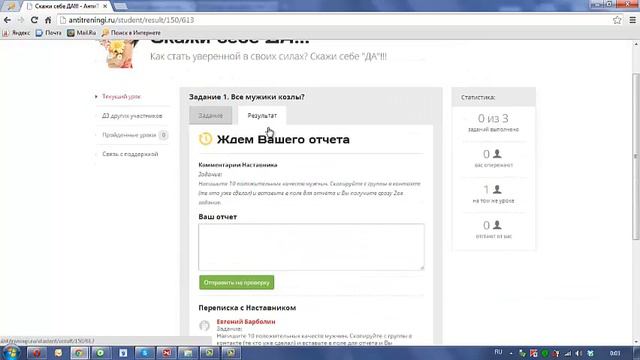This screenshot has height=360, width=640.
Task: Open the Яндекс bookmark
Action: point(16,33)
